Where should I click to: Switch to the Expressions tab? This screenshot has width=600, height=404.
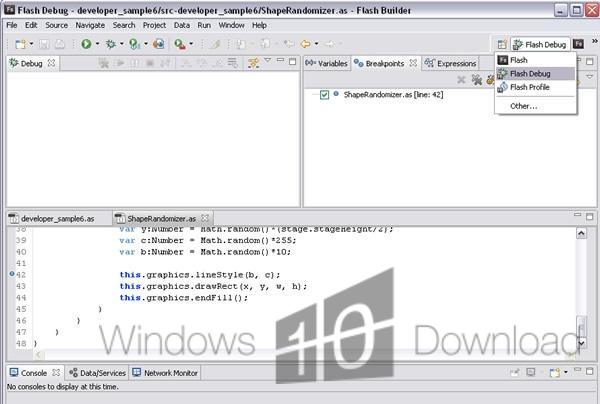(x=450, y=64)
